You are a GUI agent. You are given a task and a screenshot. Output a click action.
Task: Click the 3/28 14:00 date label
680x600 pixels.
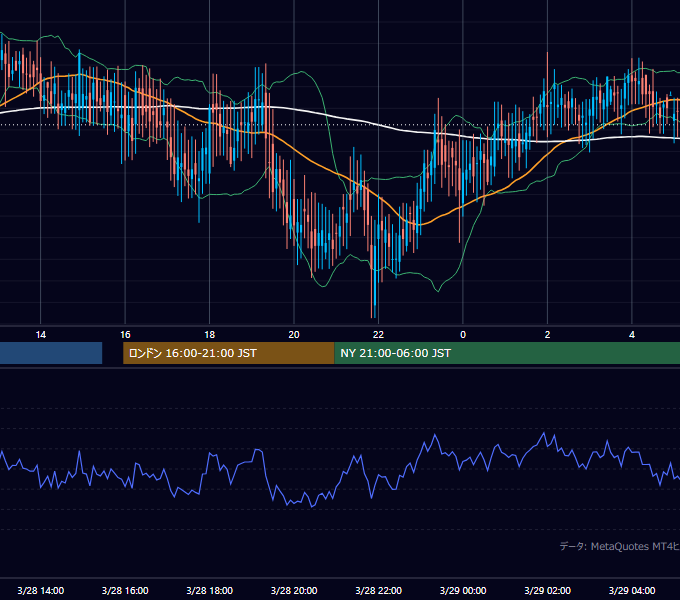tap(40, 590)
